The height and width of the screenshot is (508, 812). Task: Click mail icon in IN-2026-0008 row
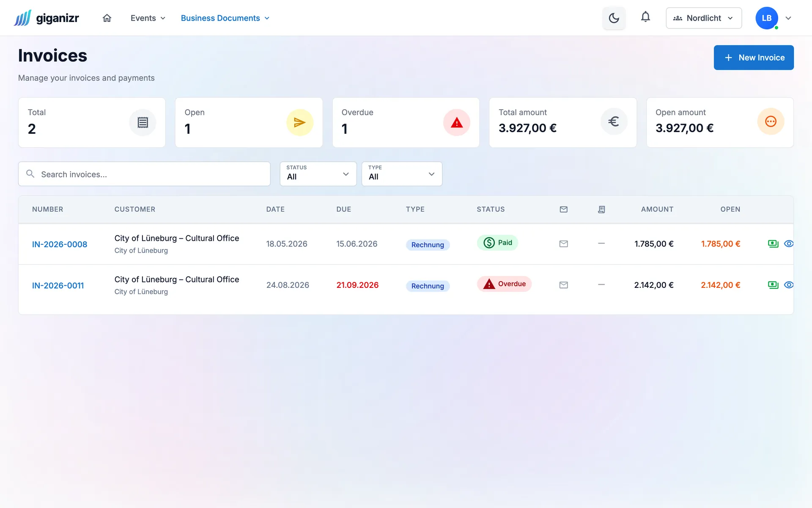(564, 244)
